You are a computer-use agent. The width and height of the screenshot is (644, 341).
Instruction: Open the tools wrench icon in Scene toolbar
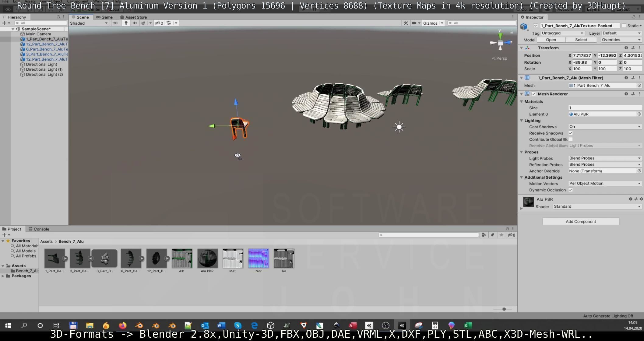point(406,23)
